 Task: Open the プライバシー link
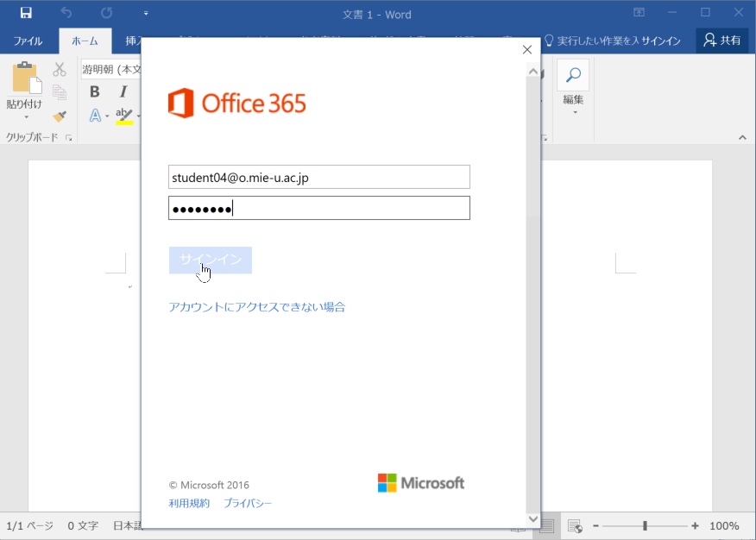pos(248,504)
